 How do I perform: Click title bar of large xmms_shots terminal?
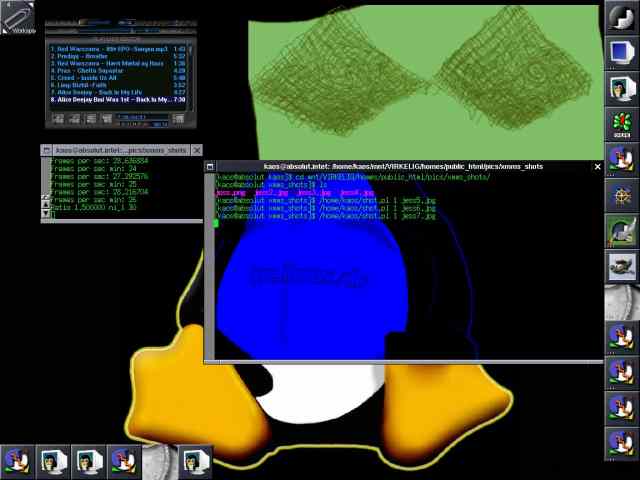(x=403, y=167)
